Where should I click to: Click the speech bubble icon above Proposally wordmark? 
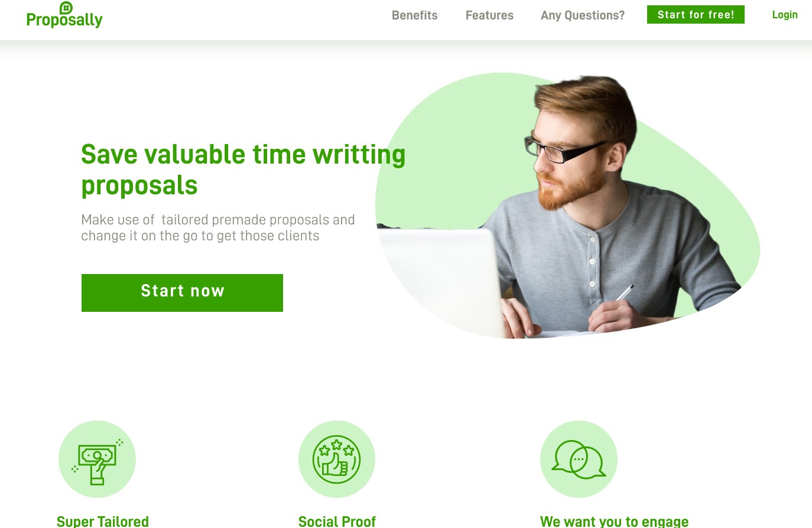coord(66,8)
